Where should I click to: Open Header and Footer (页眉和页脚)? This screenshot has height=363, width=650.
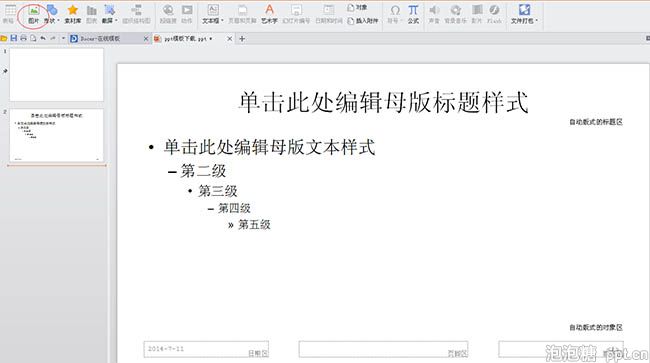pos(242,13)
